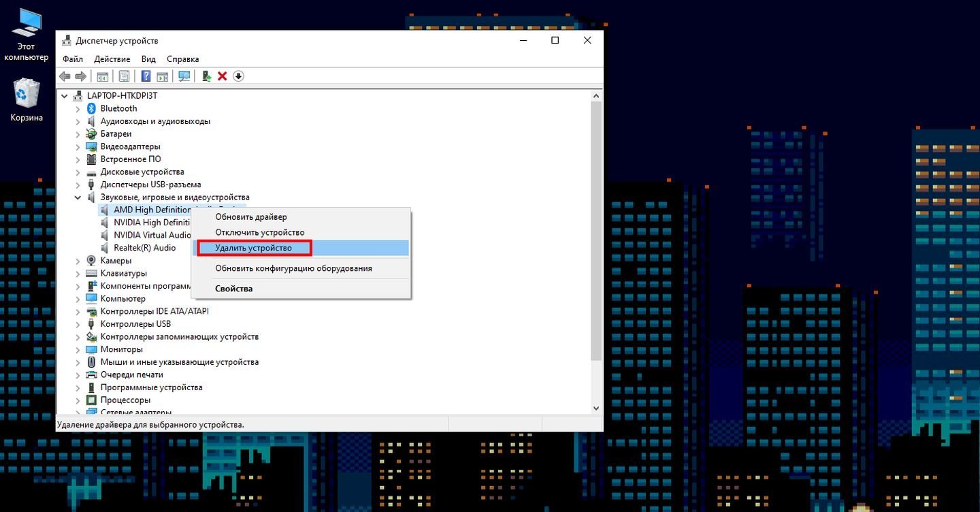Select the Компьютер category row

(x=123, y=299)
